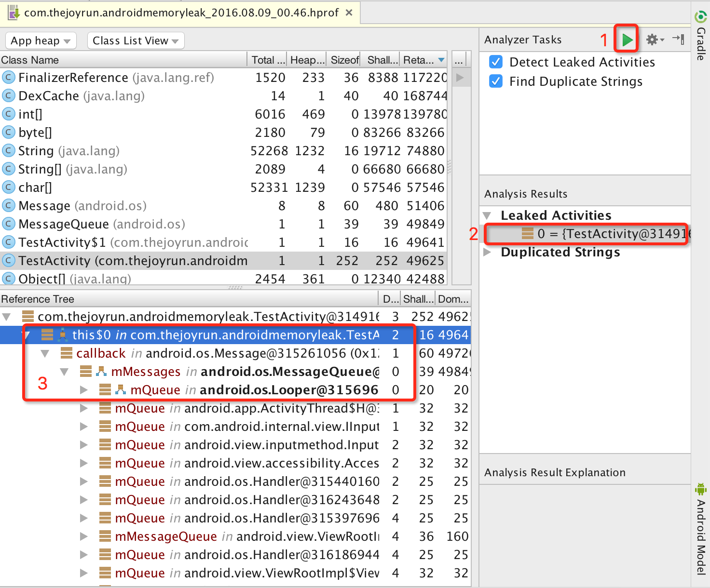The width and height of the screenshot is (710, 588).
Task: Click the instance icon beside TestActivity@314916 reference
Action: 27,317
